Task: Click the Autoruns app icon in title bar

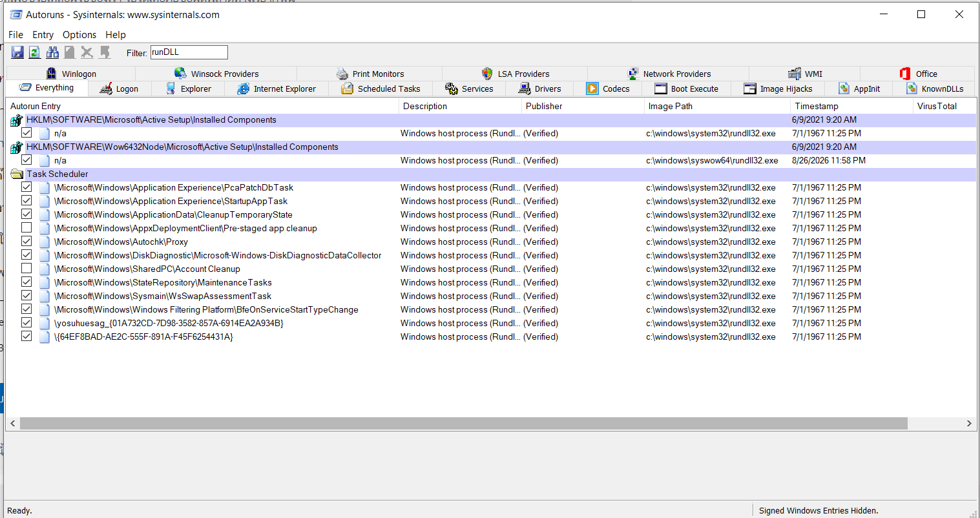Action: click(x=16, y=14)
